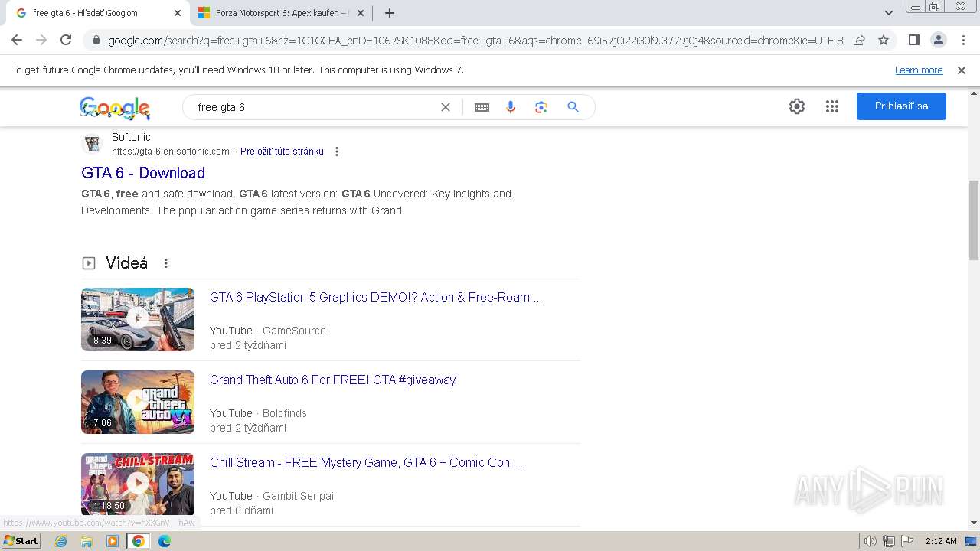This screenshot has height=551, width=980.
Task: Click the scrollbar down arrow
Action: coord(974,523)
